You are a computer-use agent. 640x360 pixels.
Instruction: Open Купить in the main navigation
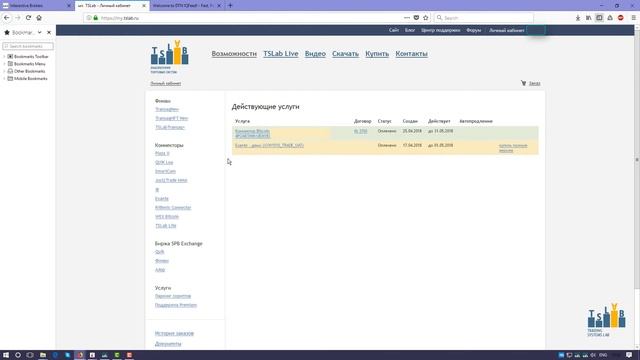click(x=377, y=54)
